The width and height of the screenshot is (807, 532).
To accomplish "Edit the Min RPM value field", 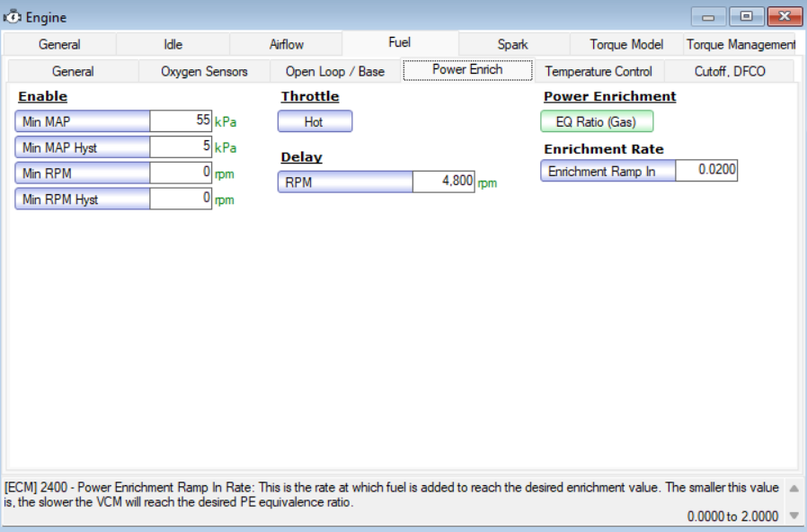I will pyautogui.click(x=181, y=173).
